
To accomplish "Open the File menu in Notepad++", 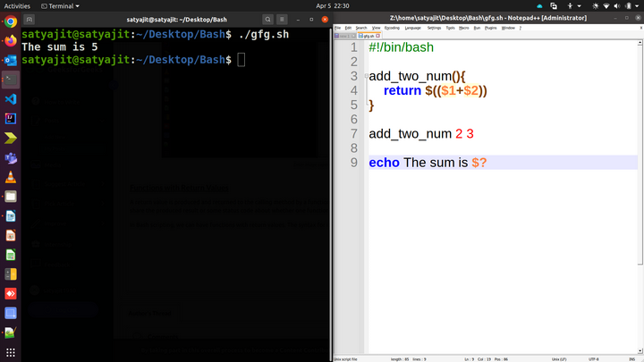I will click(x=337, y=28).
